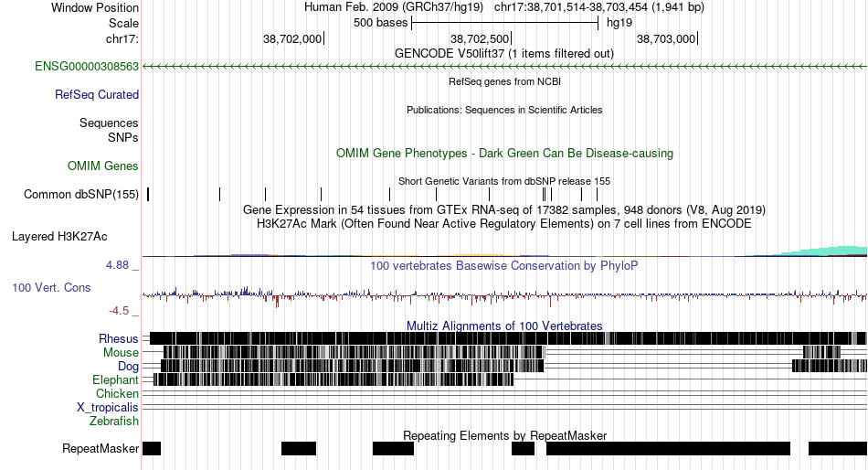This screenshot has width=868, height=470.
Task: Select the Rhesus species label
Action: pos(119,338)
